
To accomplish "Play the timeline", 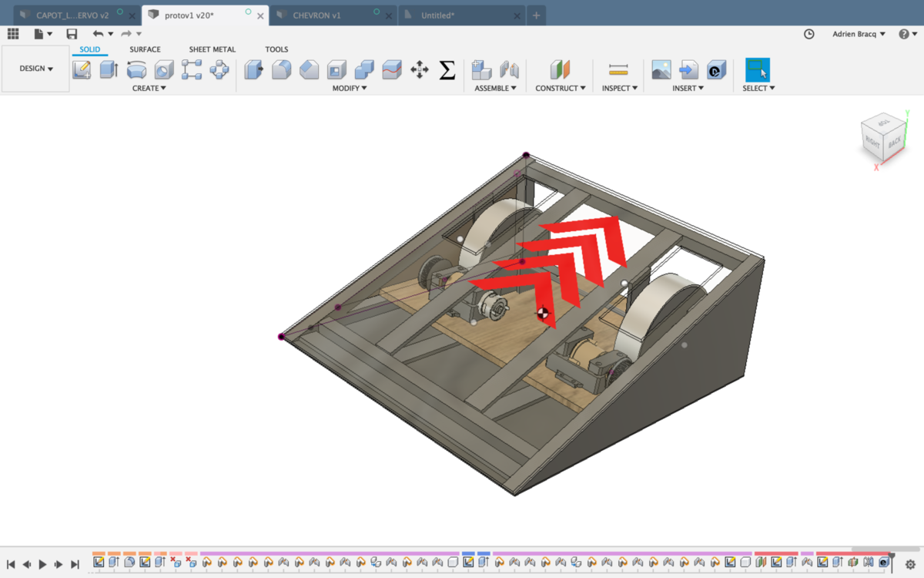I will click(43, 565).
